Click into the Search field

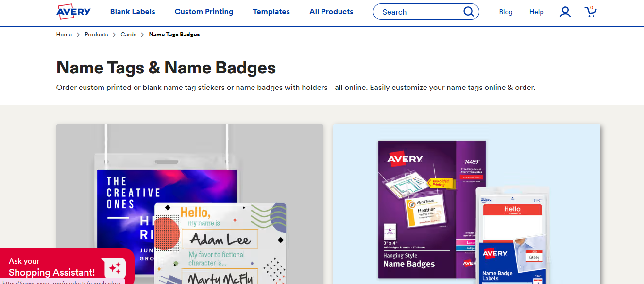pyautogui.click(x=426, y=12)
